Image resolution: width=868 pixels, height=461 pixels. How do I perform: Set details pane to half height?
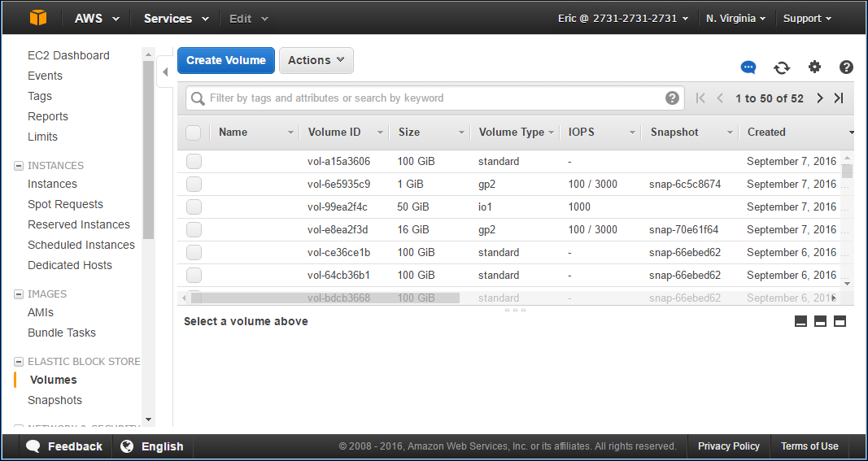820,321
